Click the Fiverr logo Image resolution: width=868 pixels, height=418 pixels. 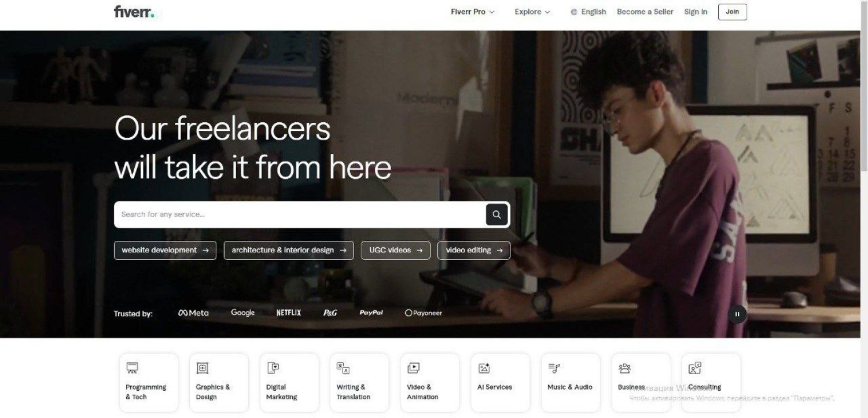(134, 12)
